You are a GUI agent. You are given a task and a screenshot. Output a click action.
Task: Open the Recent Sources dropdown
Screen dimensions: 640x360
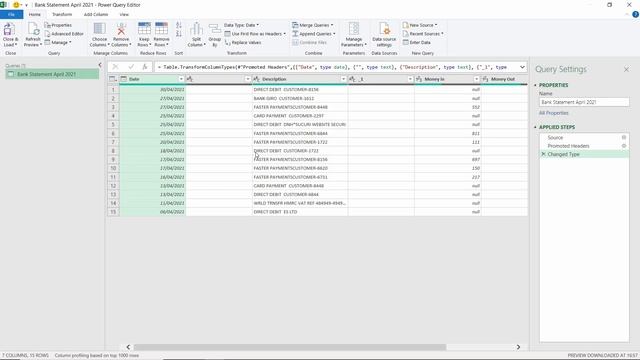tap(423, 34)
